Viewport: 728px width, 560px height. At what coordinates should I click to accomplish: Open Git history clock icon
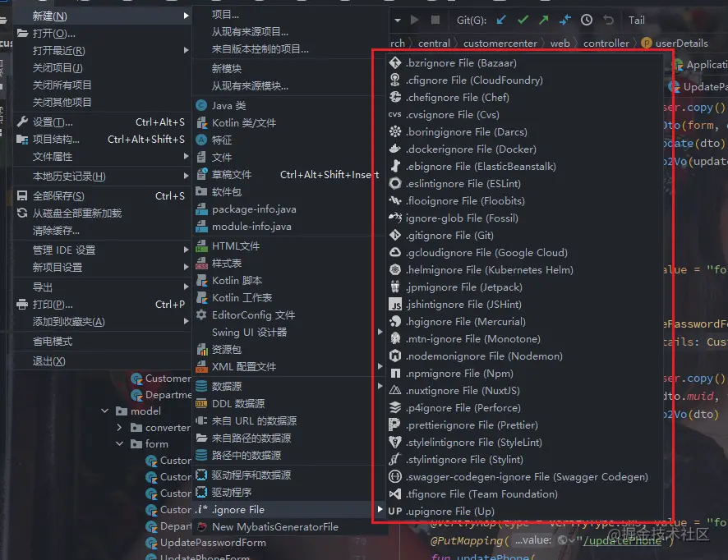[x=587, y=20]
